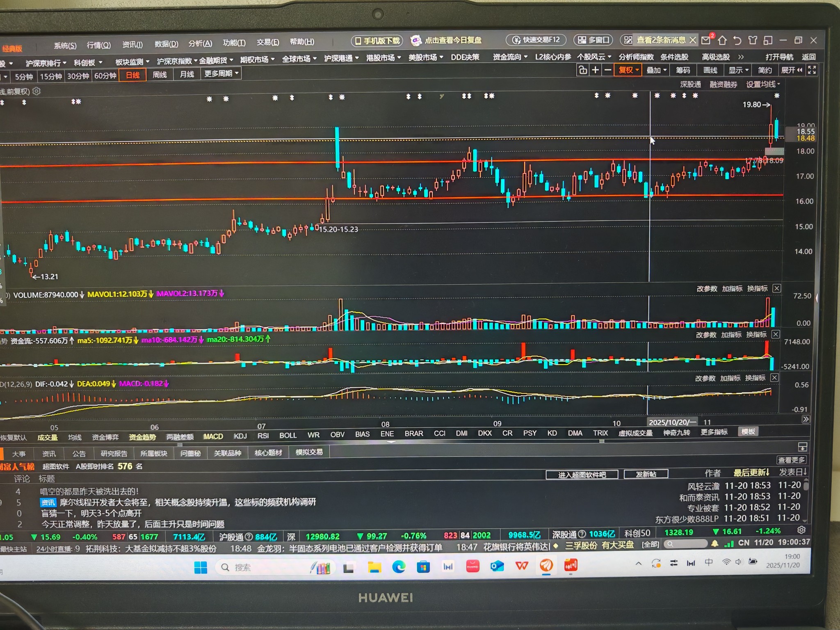Expand the 复权 dropdown

click(628, 70)
